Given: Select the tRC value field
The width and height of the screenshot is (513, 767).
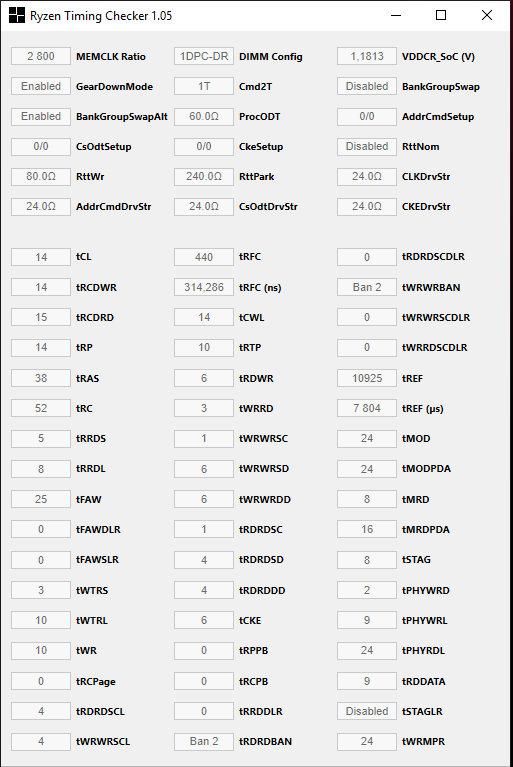Looking at the screenshot, I should click(x=41, y=408).
